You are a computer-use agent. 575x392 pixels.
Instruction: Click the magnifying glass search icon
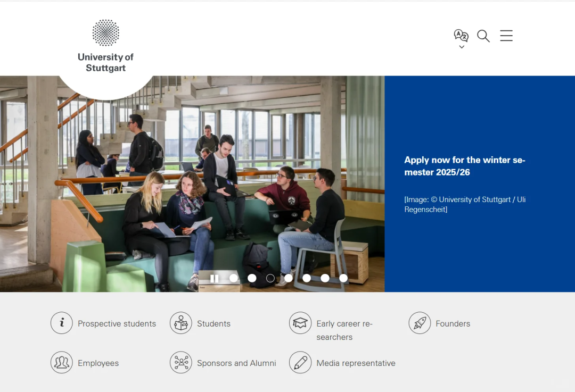tap(483, 36)
